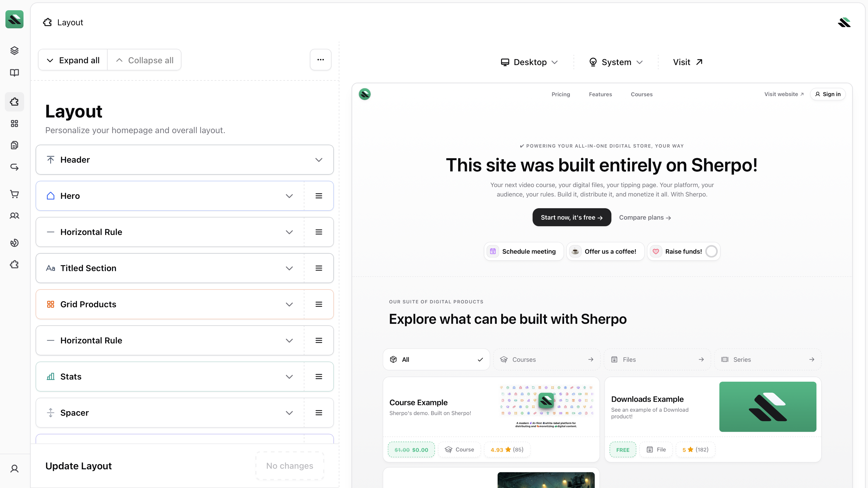
Task: Click the Stats row reorder handle
Action: [319, 377]
